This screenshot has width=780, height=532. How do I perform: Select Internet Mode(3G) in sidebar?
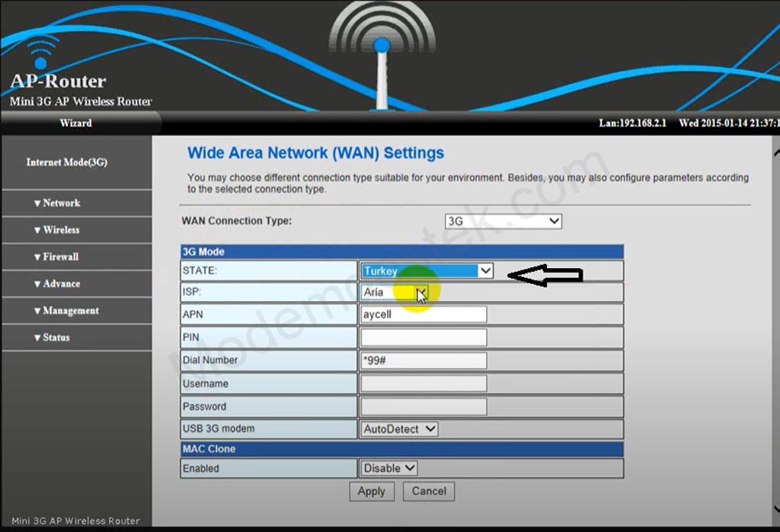click(x=66, y=162)
